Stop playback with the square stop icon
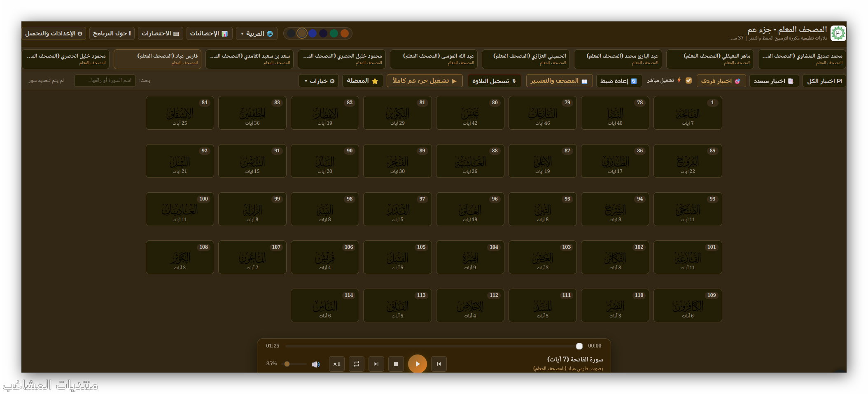The height and width of the screenshot is (394, 868). (396, 364)
